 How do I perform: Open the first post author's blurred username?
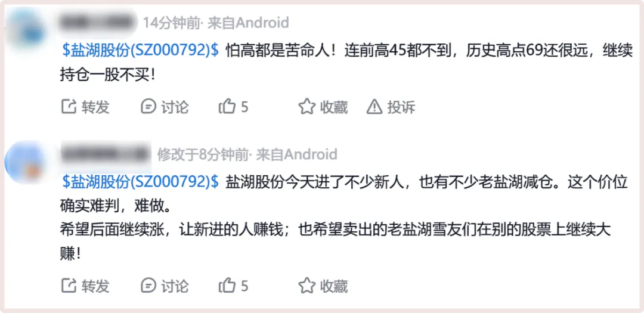pyautogui.click(x=98, y=24)
